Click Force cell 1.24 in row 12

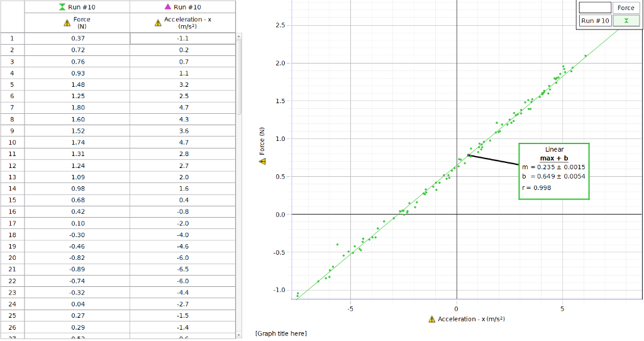[x=77, y=165]
